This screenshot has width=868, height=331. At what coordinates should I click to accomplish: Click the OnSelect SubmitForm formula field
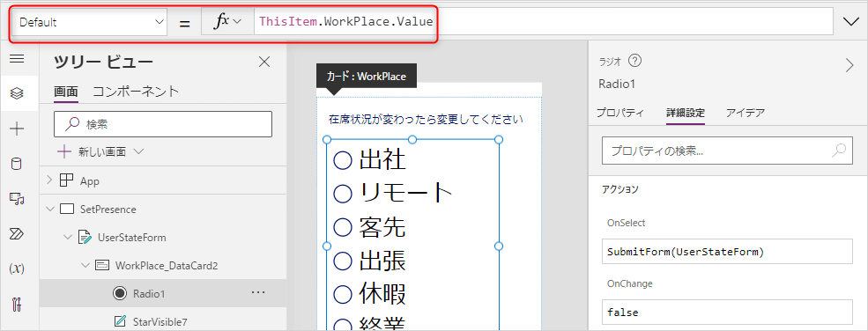[727, 252]
